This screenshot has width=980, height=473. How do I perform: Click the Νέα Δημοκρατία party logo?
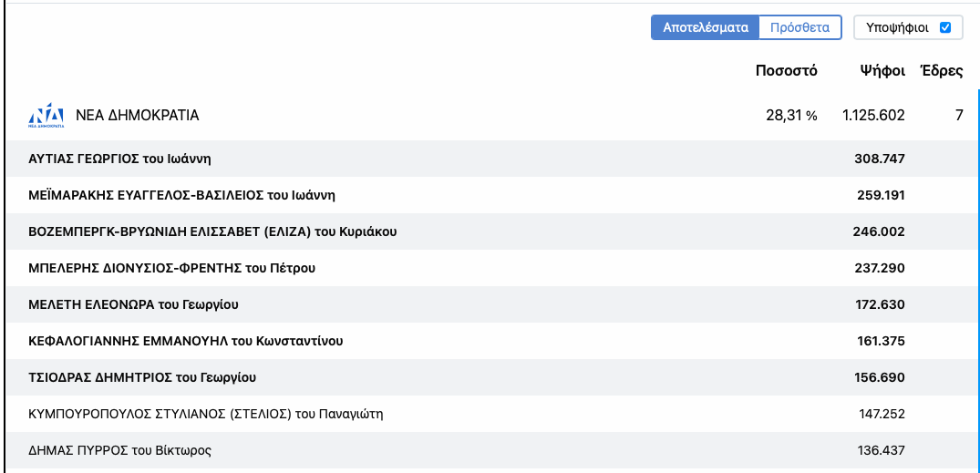(x=46, y=116)
